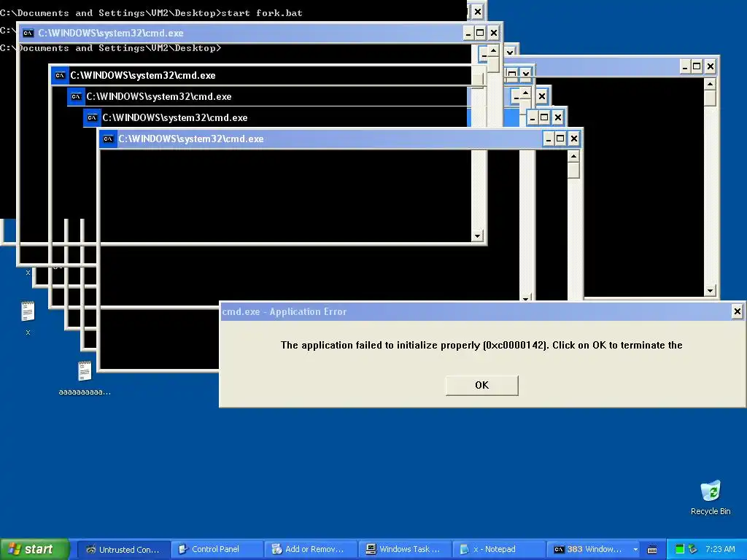Switch to Add or Remov... taskbar button
747x560 pixels.
311,550
